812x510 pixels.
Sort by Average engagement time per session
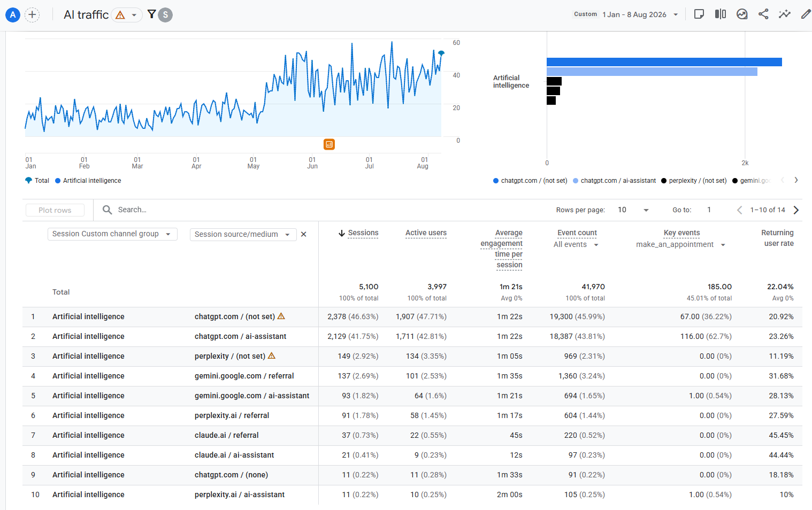(x=502, y=249)
